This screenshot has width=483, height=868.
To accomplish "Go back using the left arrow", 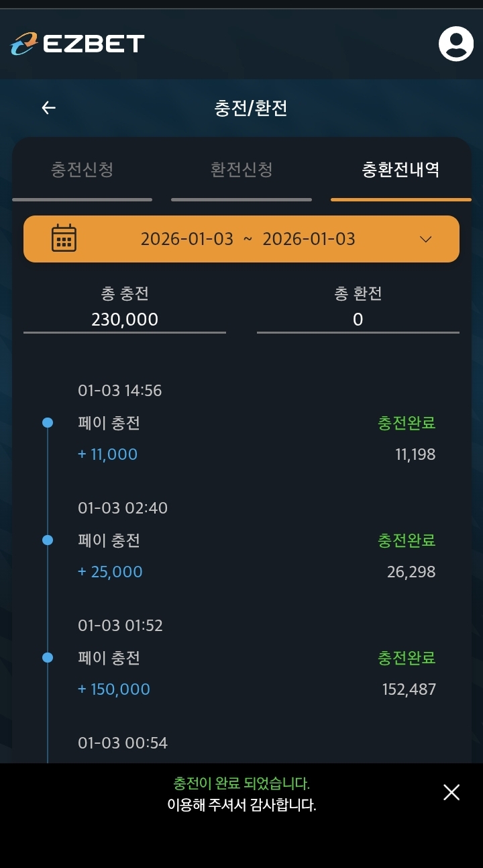I will (48, 108).
